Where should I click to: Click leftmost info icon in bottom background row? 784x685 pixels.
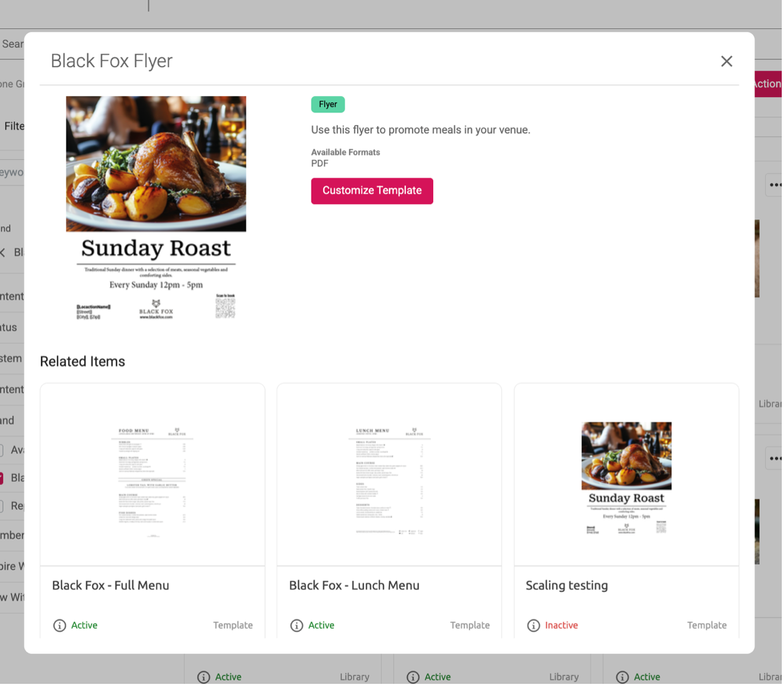tap(203, 677)
